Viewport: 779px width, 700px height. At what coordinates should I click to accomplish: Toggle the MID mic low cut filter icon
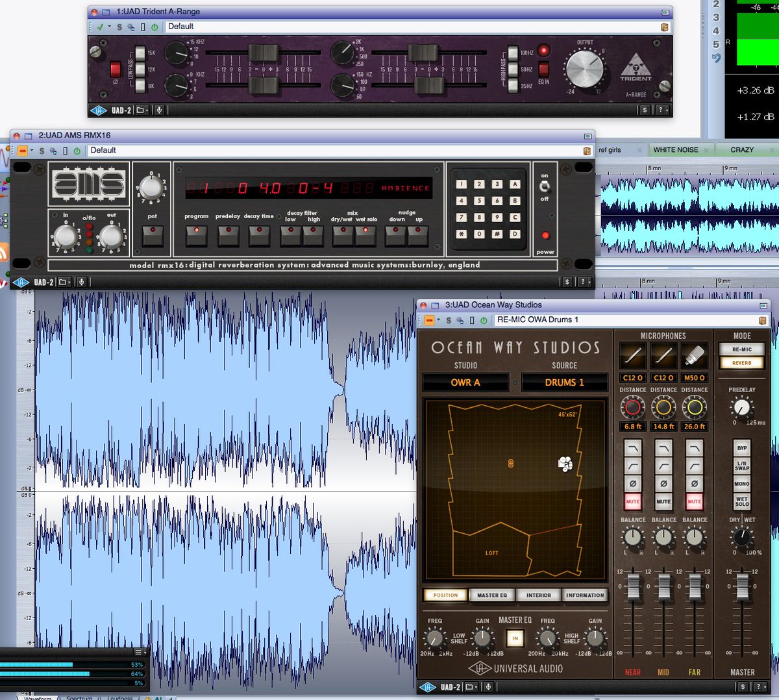tap(663, 466)
